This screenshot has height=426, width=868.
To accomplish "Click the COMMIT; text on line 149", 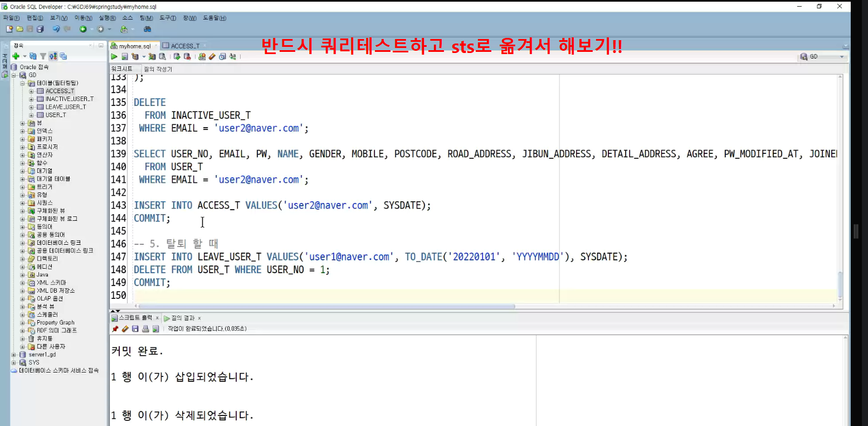I will 152,283.
